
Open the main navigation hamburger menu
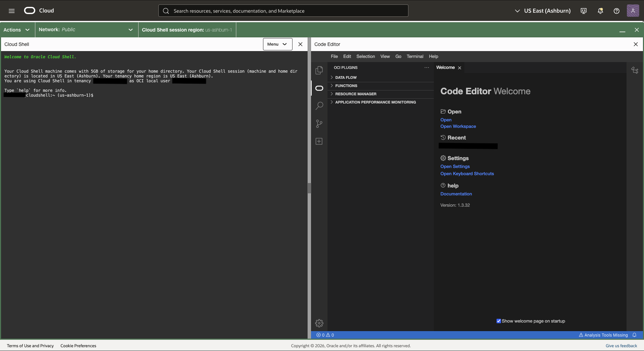(x=12, y=11)
